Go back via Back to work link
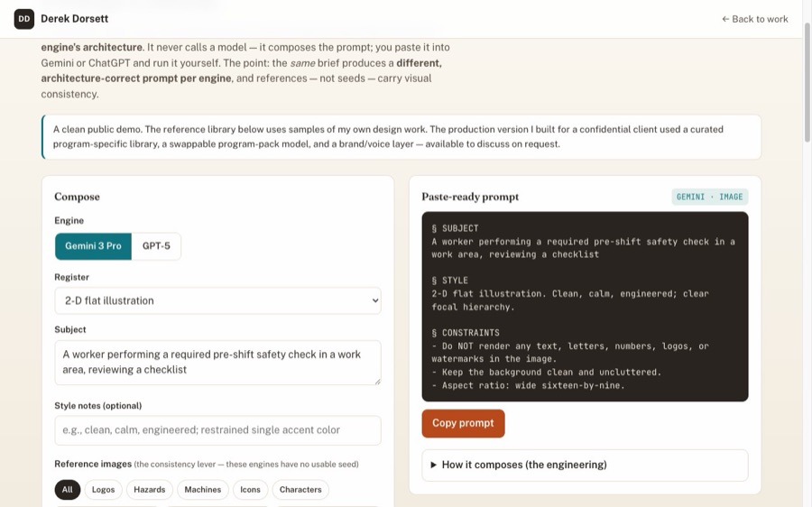Image resolution: width=812 pixels, height=507 pixels. tap(754, 19)
